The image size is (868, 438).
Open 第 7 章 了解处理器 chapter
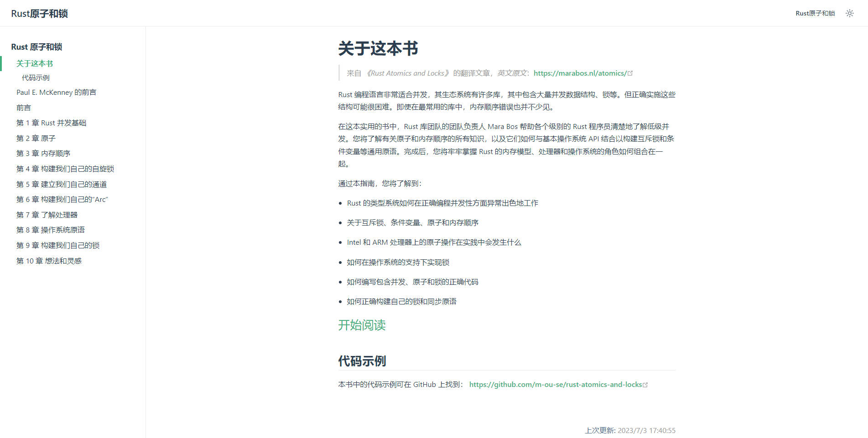coord(47,215)
